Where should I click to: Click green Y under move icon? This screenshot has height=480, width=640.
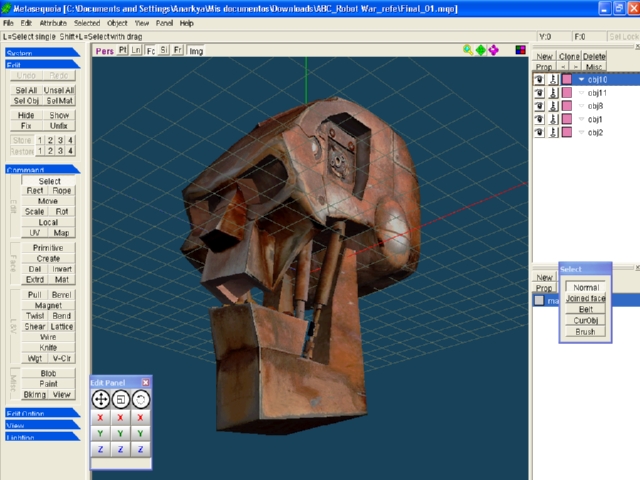pos(100,433)
